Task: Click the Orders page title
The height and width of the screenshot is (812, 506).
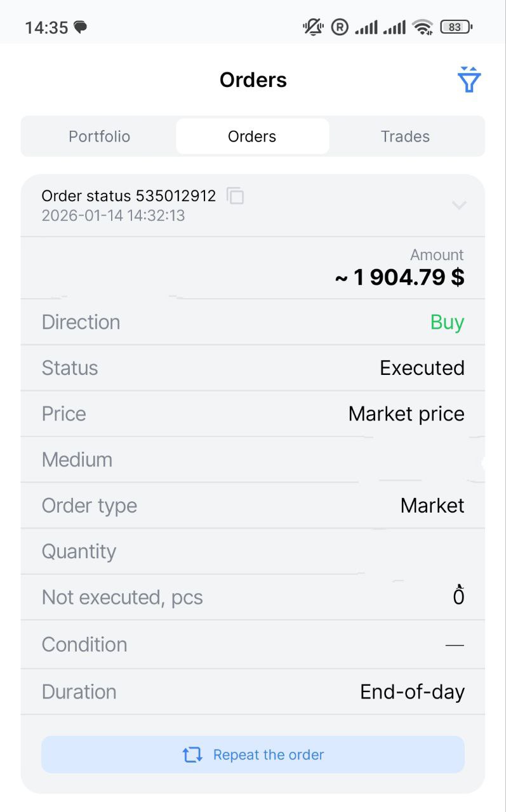Action: [x=253, y=80]
